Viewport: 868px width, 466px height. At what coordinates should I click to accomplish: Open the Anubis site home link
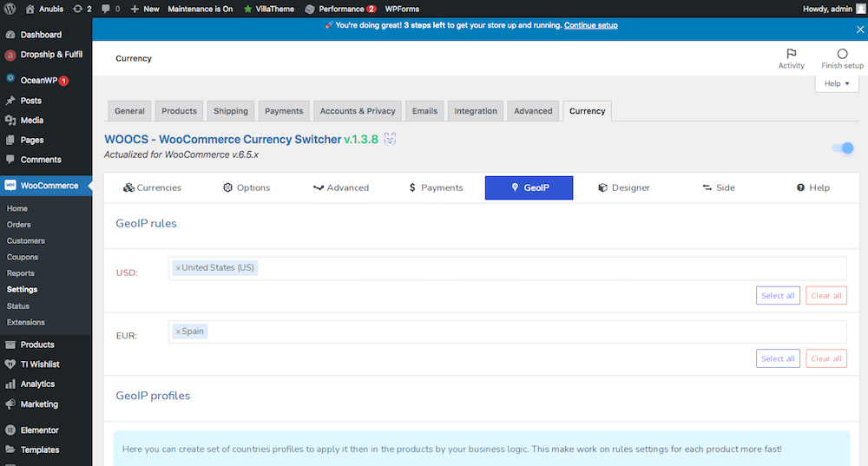click(45, 9)
